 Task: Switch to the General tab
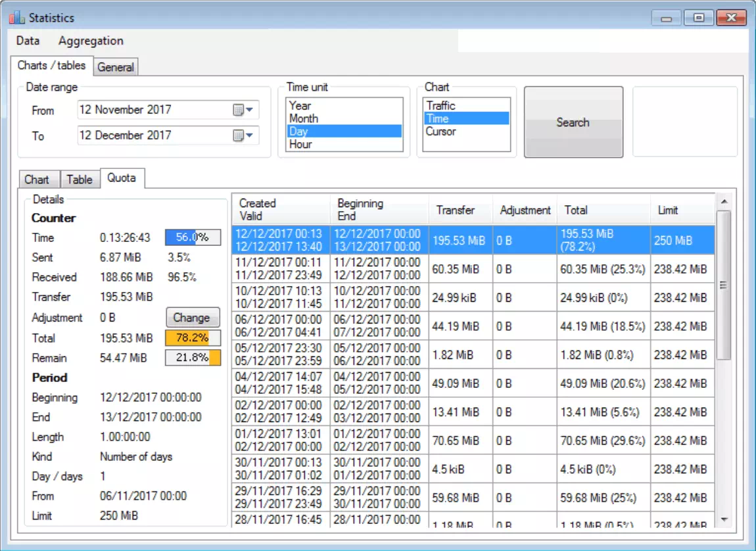[116, 67]
